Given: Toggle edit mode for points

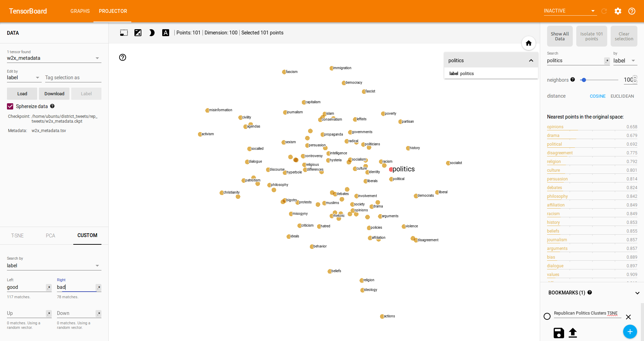Looking at the screenshot, I should click(138, 33).
